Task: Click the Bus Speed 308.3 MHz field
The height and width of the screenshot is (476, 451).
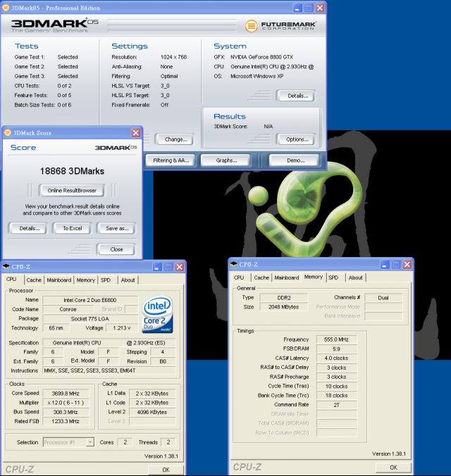Action: point(66,412)
